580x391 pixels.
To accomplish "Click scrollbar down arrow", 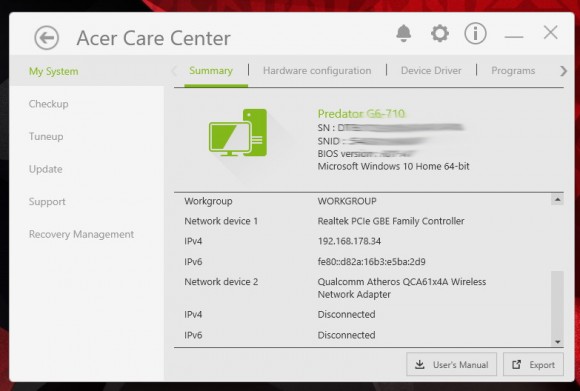I will [x=557, y=342].
